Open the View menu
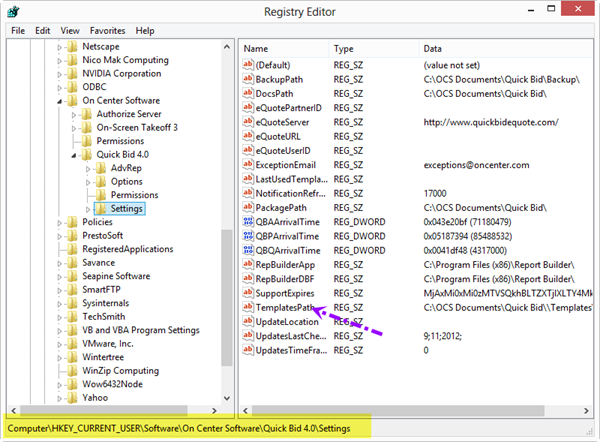Screen dimensions: 600x442 point(70,31)
